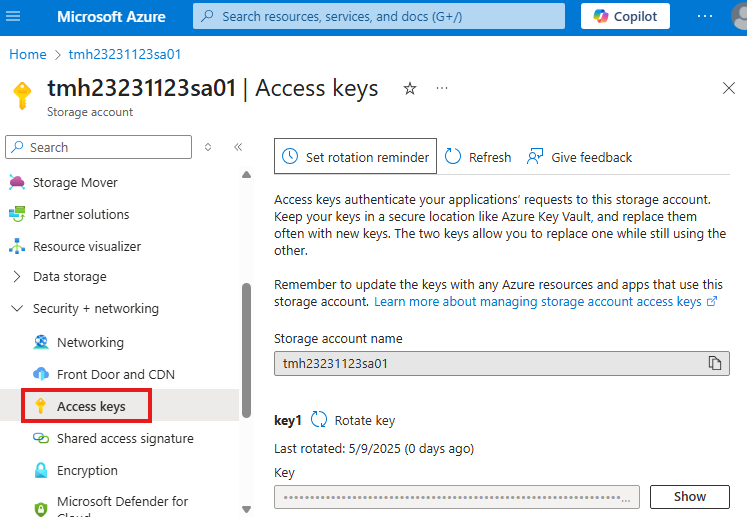Click the circular Refresh icon
Screen dimensions: 747x518
coord(453,156)
